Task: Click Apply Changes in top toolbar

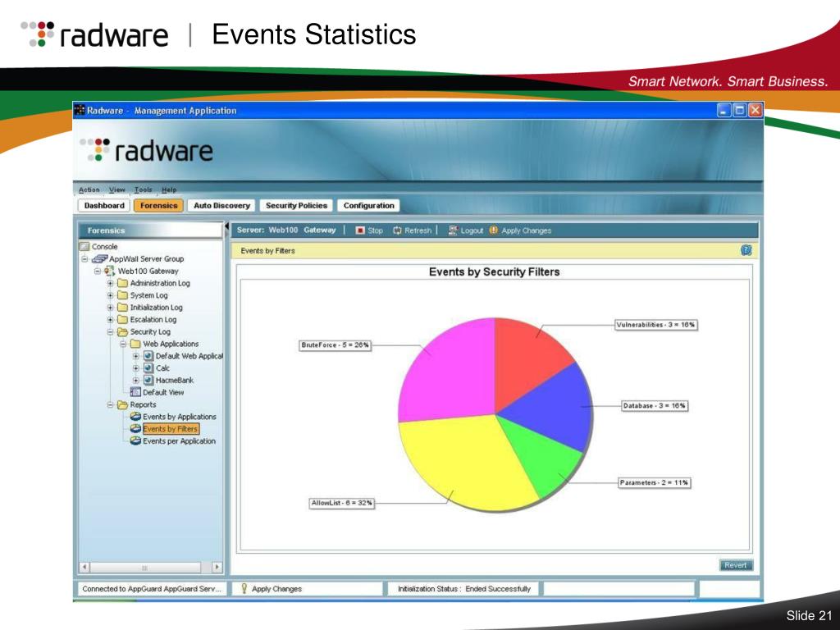Action: coord(526,231)
